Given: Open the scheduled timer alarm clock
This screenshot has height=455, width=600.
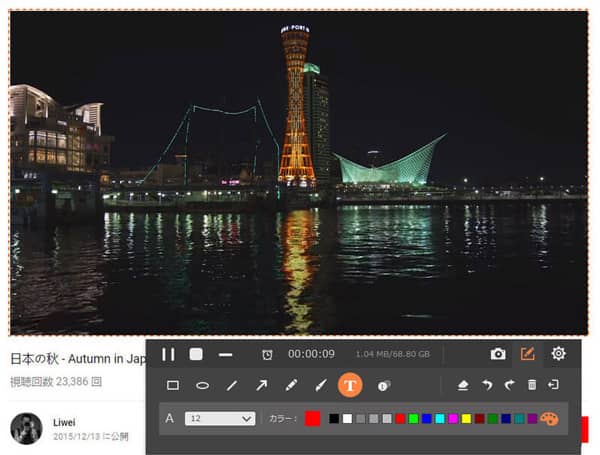Looking at the screenshot, I should (267, 355).
